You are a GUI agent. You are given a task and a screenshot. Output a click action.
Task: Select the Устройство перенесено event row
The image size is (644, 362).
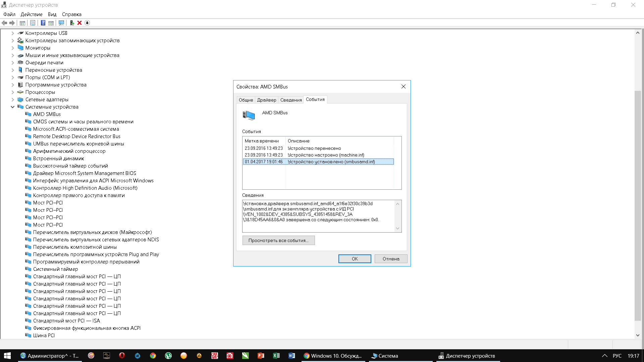[x=314, y=148]
